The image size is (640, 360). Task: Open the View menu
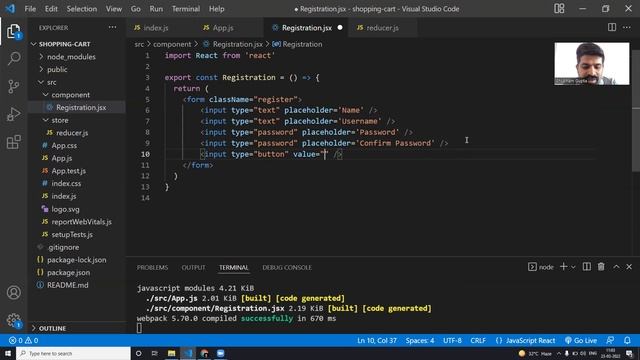pyautogui.click(x=113, y=9)
